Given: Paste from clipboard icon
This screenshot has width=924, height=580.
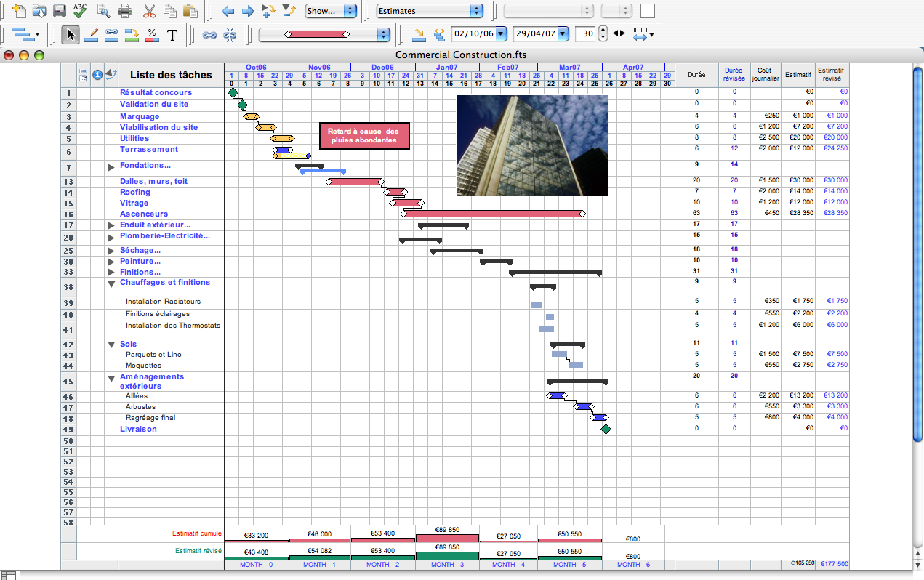Looking at the screenshot, I should pyautogui.click(x=190, y=11).
